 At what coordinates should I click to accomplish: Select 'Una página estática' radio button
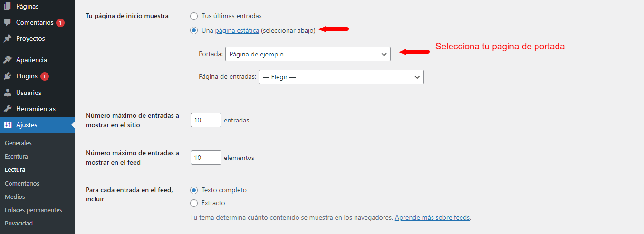pyautogui.click(x=194, y=30)
